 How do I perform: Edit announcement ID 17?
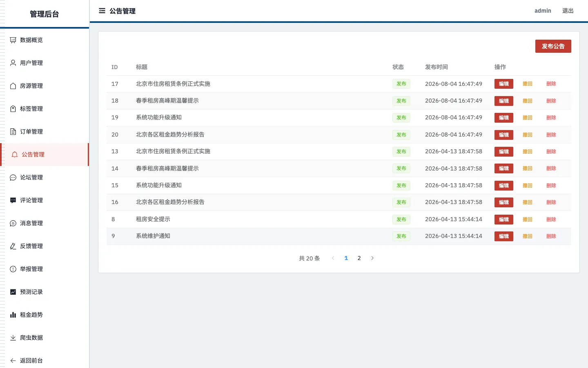coord(503,84)
